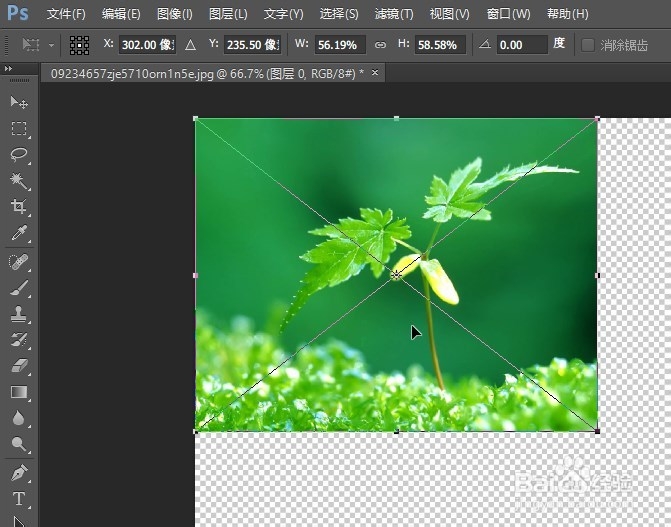Open the 视图(V) menu
The height and width of the screenshot is (527, 671).
[x=449, y=14]
